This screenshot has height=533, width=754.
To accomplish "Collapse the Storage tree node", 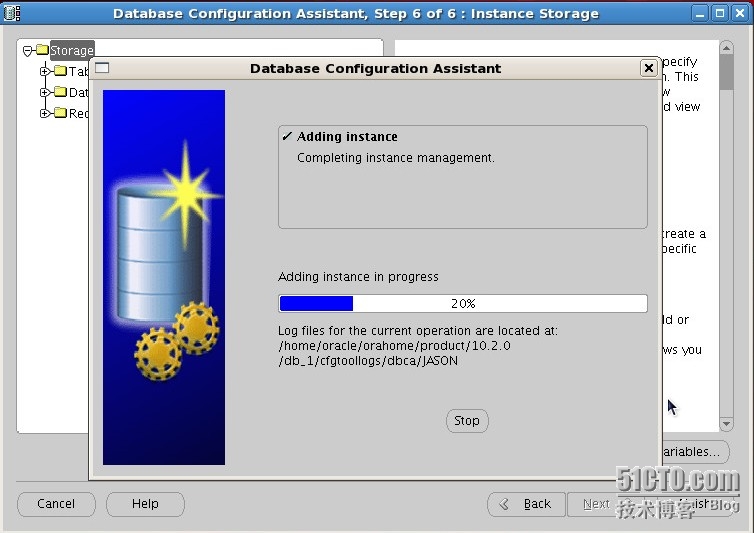I will [28, 51].
